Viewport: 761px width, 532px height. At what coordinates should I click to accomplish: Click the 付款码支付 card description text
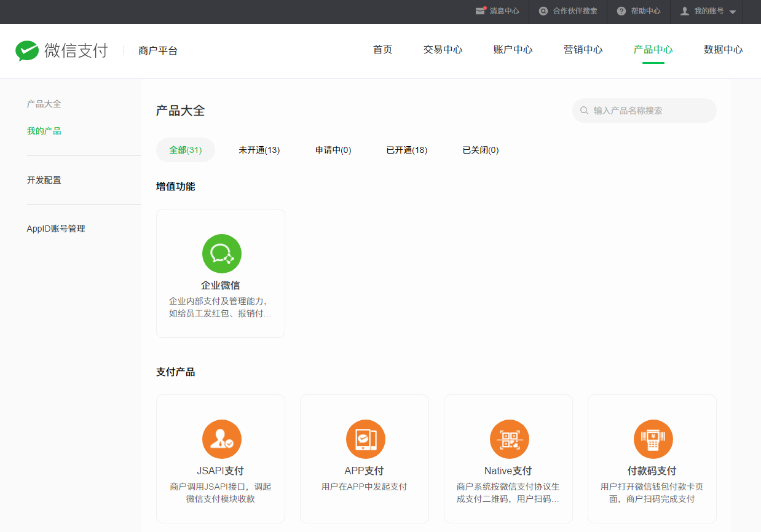[x=652, y=493]
